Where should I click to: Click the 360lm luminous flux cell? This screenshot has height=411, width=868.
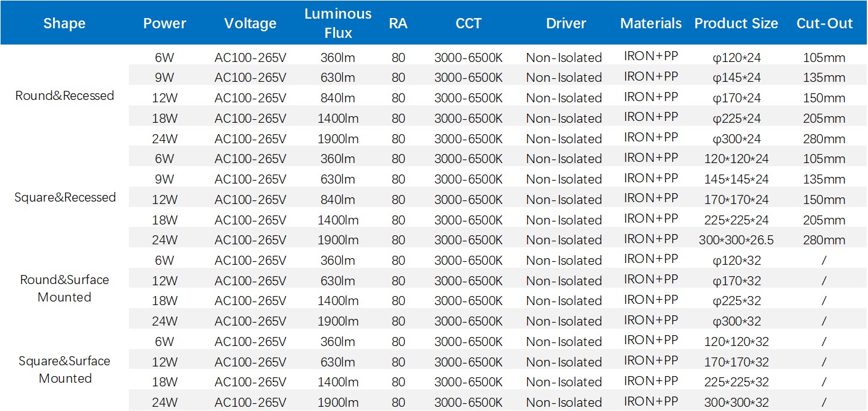337,57
